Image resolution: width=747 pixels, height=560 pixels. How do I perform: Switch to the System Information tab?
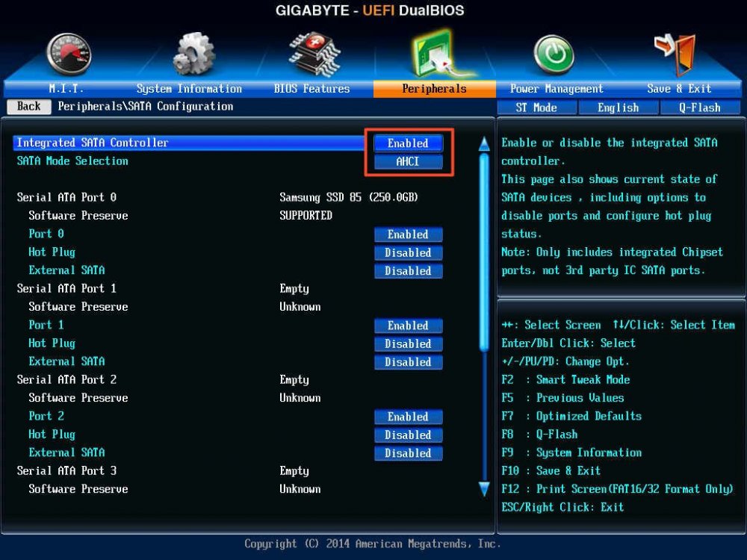click(x=189, y=89)
